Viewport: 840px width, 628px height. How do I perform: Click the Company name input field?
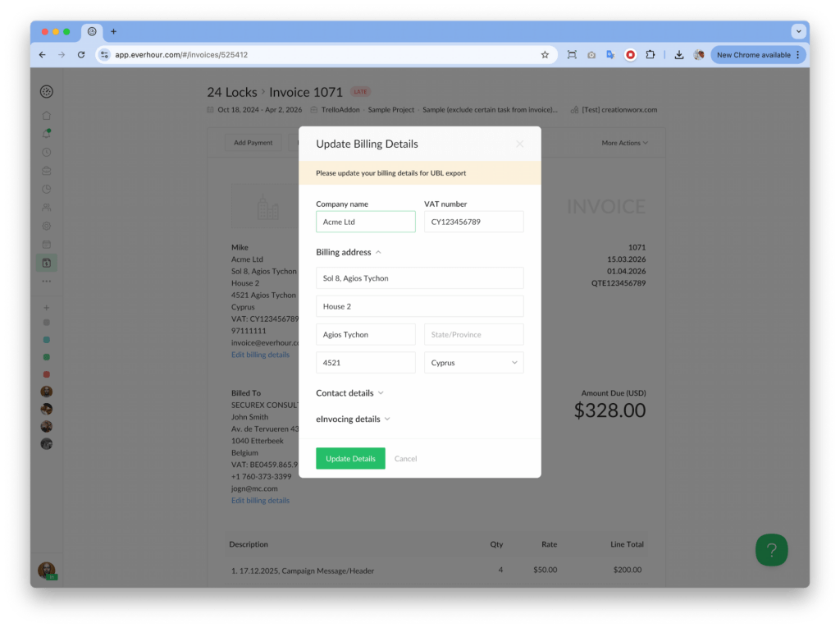tap(365, 221)
